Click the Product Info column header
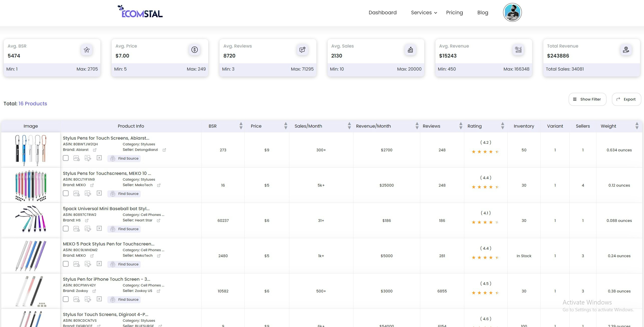 131,126
